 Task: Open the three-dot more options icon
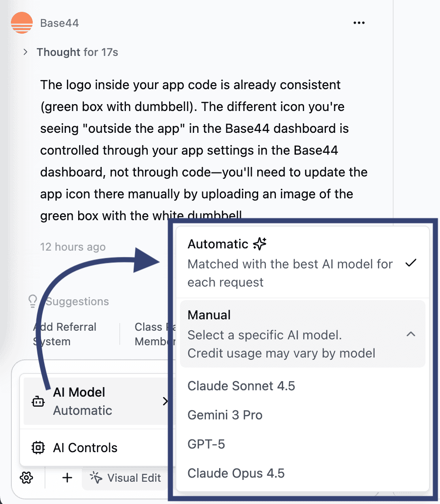[x=359, y=22]
